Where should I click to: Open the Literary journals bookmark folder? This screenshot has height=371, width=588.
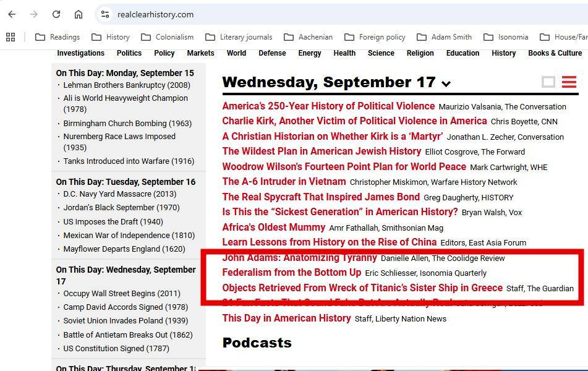(x=239, y=37)
